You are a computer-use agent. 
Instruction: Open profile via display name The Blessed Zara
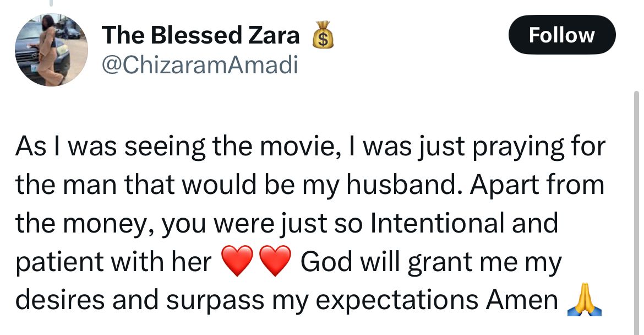201,35
